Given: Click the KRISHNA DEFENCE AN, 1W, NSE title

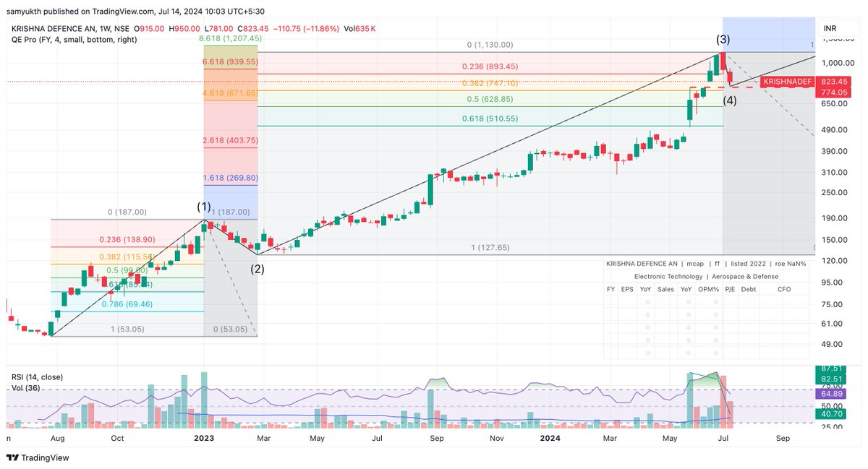Looking at the screenshot, I should [x=71, y=28].
